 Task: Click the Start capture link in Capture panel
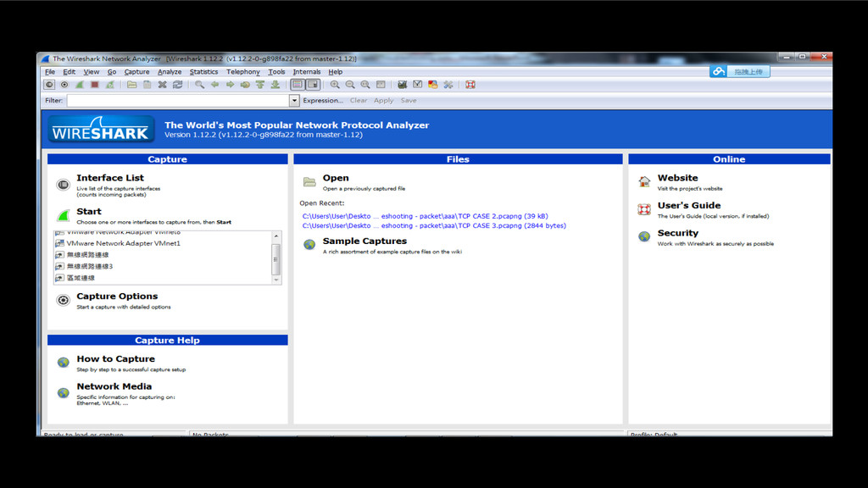[88, 211]
